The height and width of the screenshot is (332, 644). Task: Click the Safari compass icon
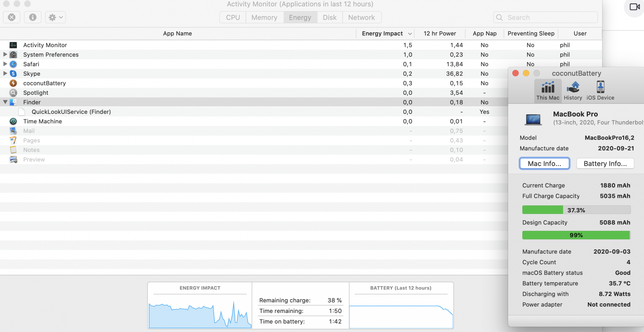pos(13,64)
